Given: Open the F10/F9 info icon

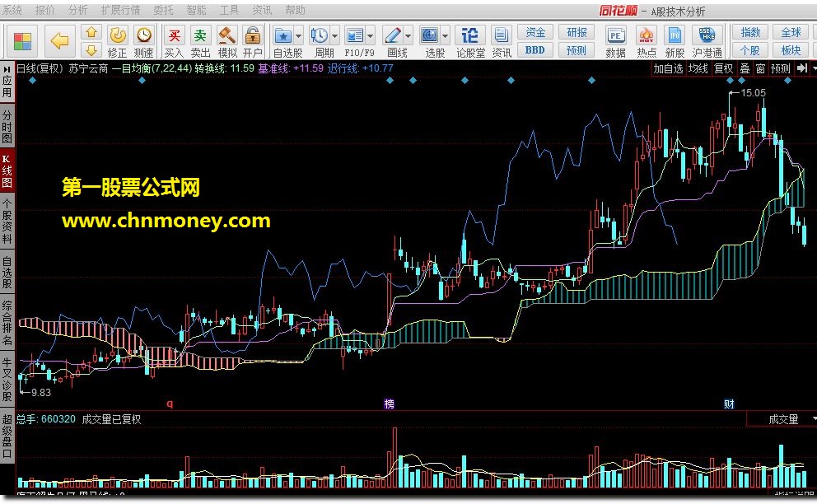Looking at the screenshot, I should (354, 35).
